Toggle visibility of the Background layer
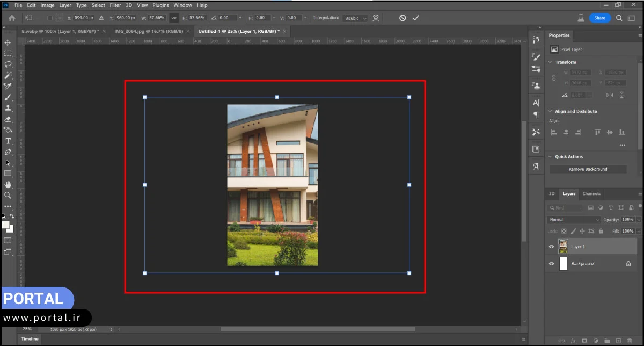The width and height of the screenshot is (644, 346). point(551,264)
